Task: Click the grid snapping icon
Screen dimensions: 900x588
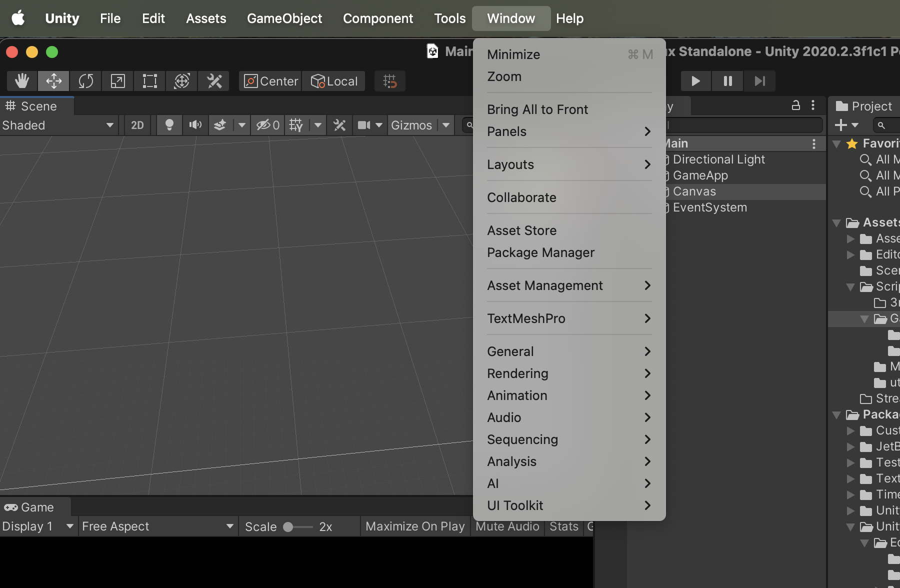Action: 390,81
